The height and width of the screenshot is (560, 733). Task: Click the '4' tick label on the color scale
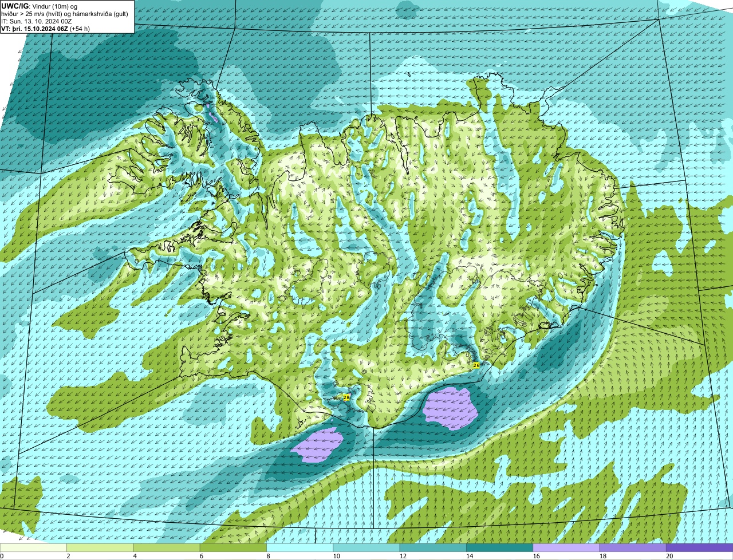coord(135,556)
